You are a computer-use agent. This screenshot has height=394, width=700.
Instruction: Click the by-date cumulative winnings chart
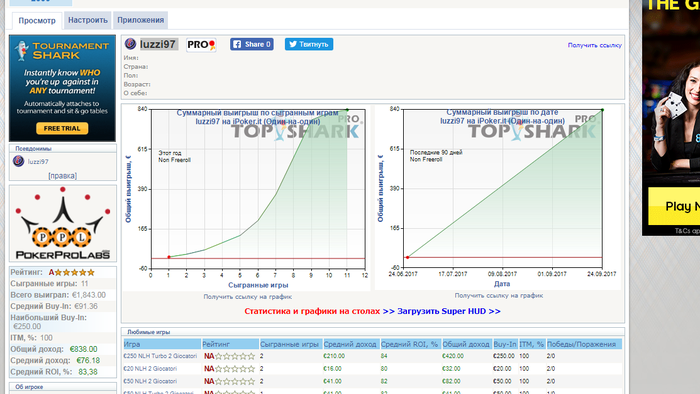pos(498,198)
